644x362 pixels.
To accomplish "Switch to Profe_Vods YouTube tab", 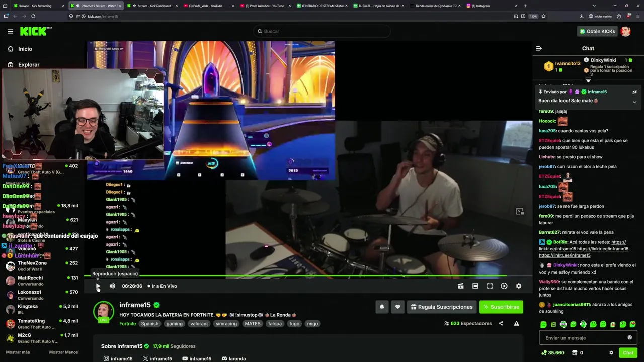I will (x=209, y=6).
